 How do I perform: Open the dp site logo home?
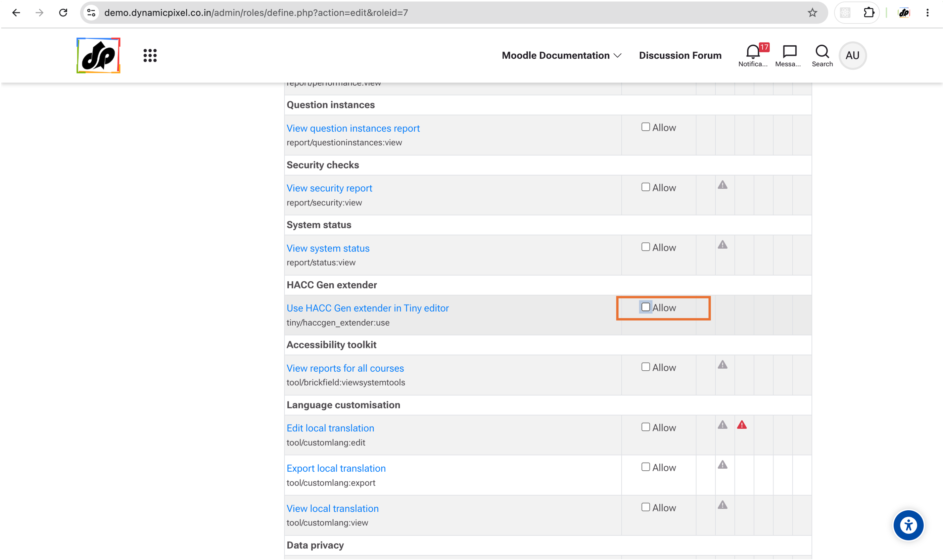(98, 55)
